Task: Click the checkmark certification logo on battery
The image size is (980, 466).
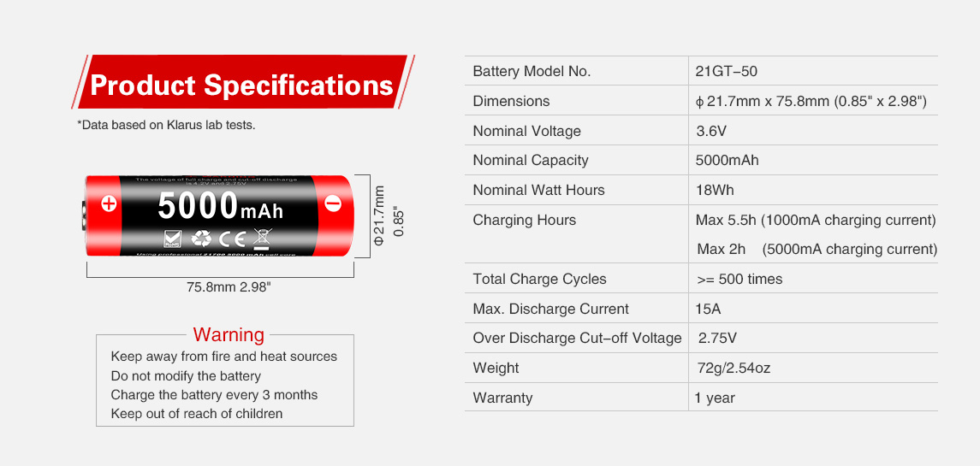Action: pyautogui.click(x=172, y=239)
